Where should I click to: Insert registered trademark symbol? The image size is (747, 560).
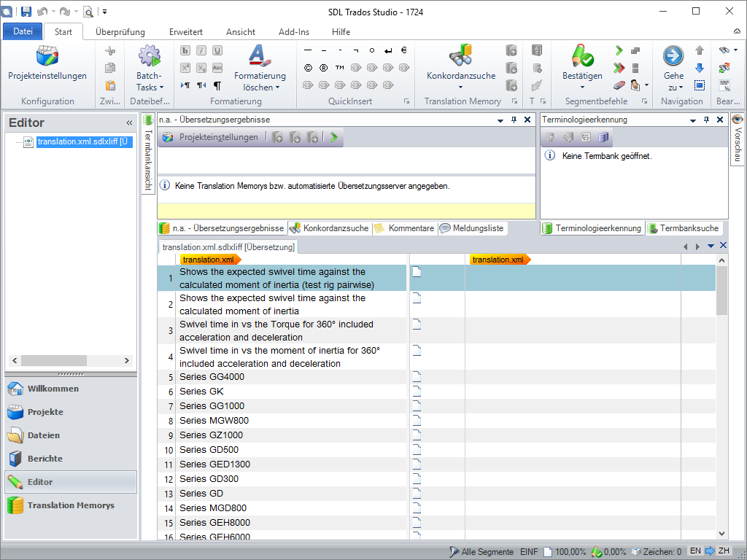pos(324,68)
